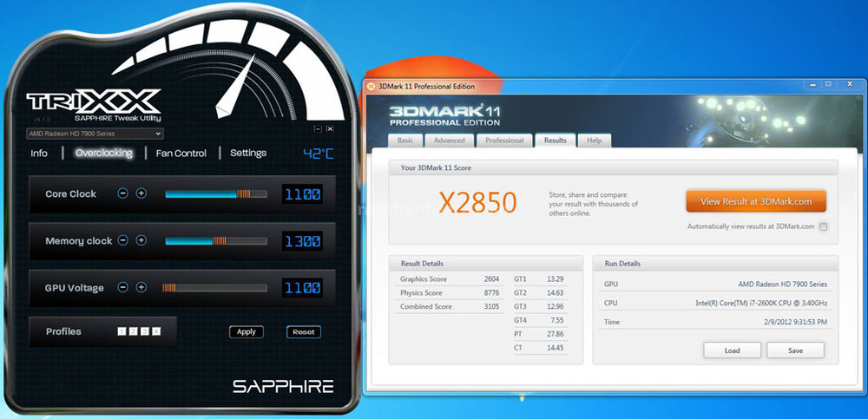Click the Save button in Run Details
The height and width of the screenshot is (419, 868).
pyautogui.click(x=795, y=350)
